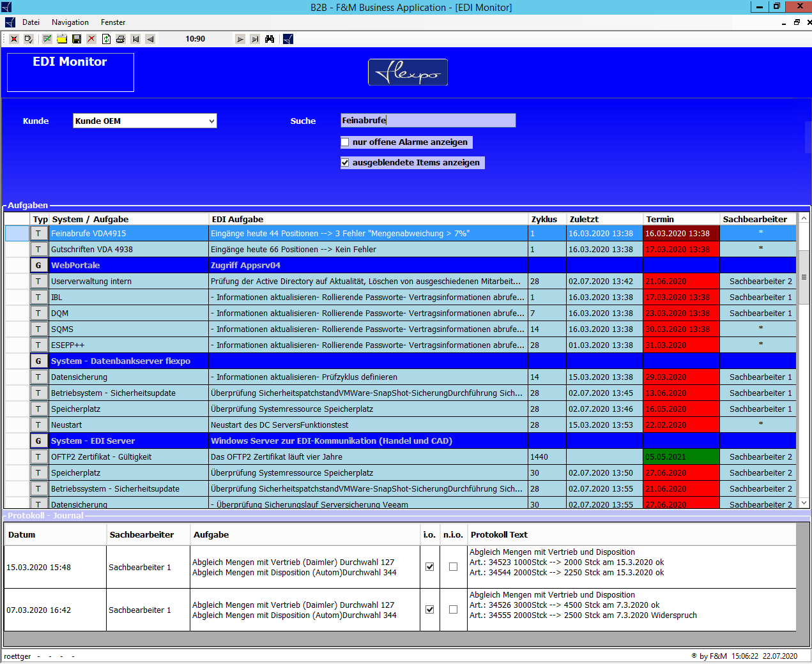Click 'Eingänge heute 66 Positionen' cell

point(369,250)
